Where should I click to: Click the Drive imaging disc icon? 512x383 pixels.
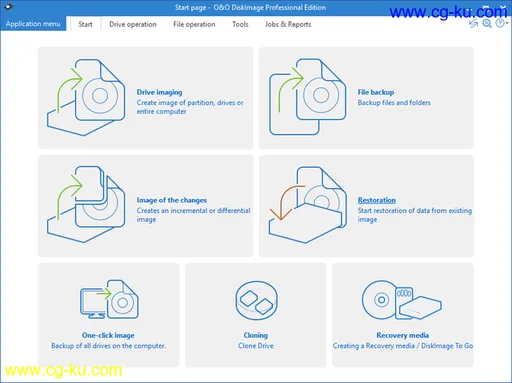coord(86,97)
